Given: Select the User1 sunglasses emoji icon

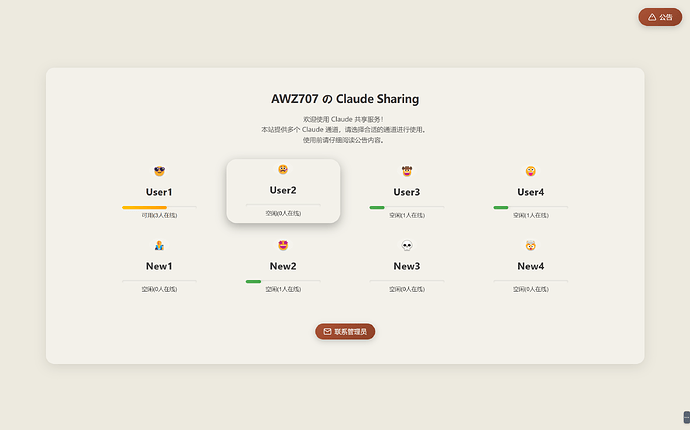Looking at the screenshot, I should pyautogui.click(x=159, y=171).
